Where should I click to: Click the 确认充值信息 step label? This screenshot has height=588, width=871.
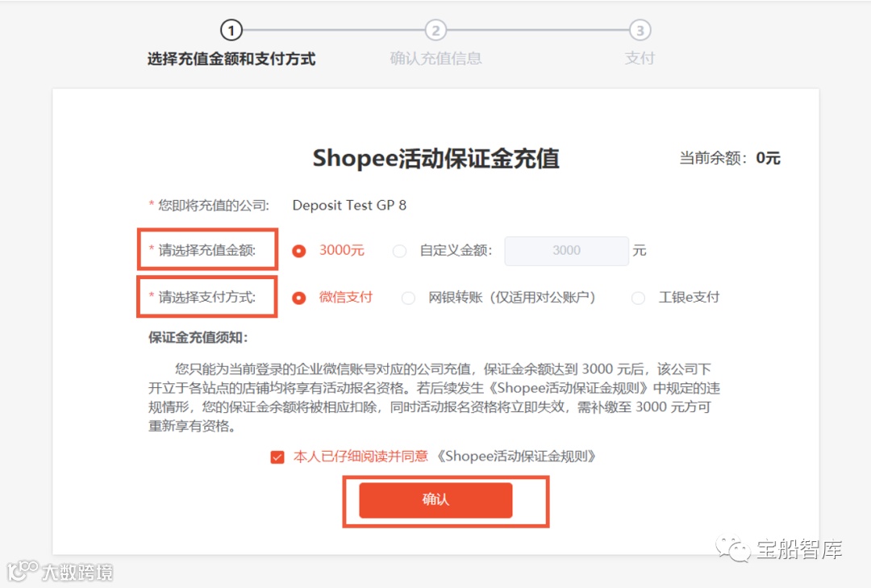pos(435,58)
